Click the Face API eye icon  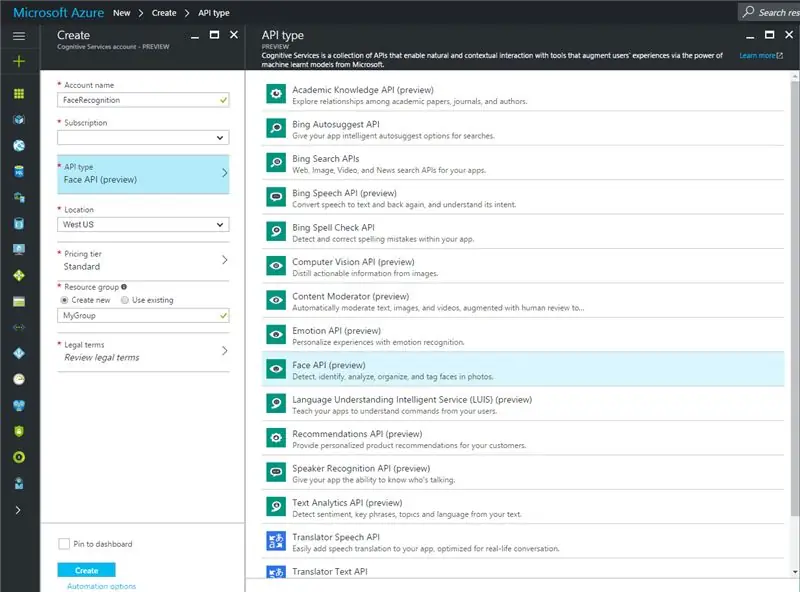coord(276,369)
